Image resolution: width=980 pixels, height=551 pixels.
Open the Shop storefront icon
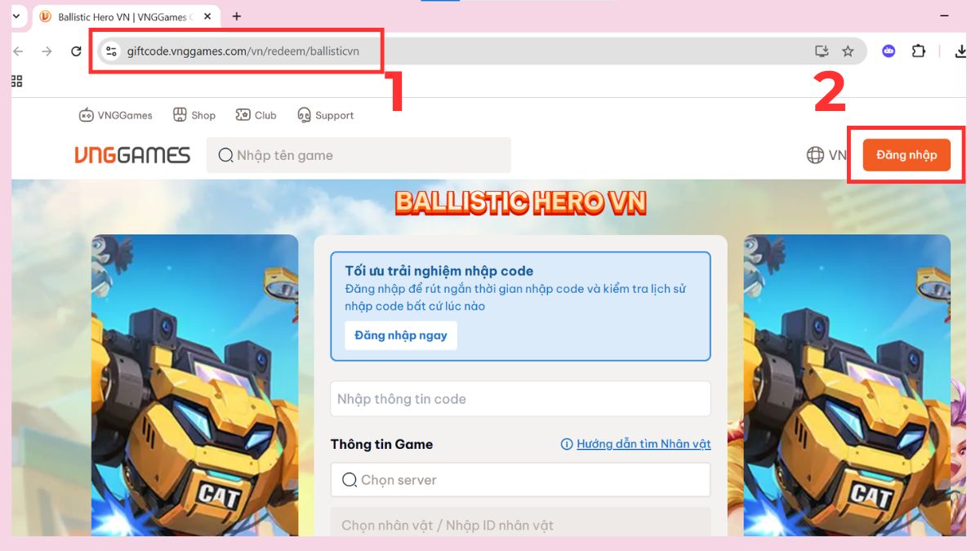[x=180, y=114]
